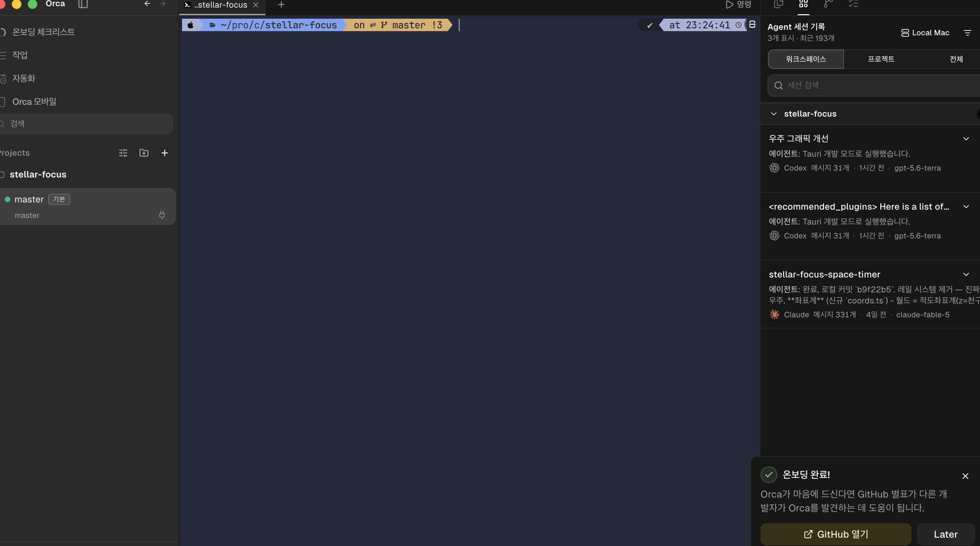The height and width of the screenshot is (546, 980).
Task: Select the master worktree row
Action: coord(88,207)
